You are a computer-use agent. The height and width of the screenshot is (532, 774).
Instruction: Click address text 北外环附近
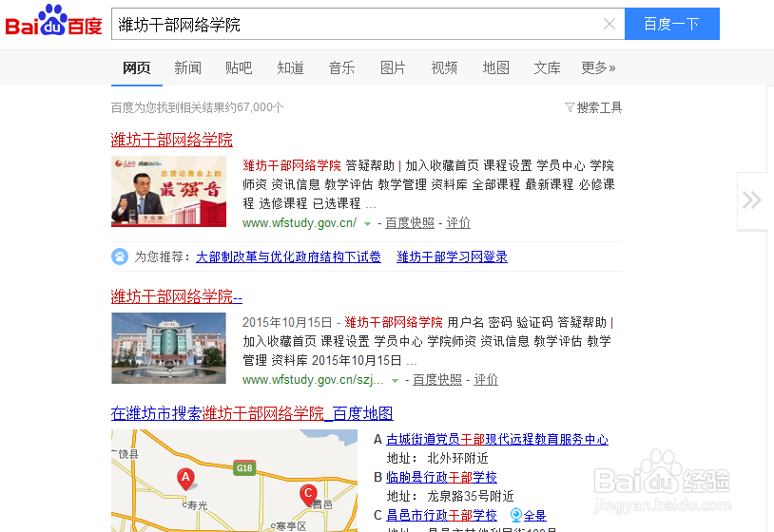tap(457, 459)
